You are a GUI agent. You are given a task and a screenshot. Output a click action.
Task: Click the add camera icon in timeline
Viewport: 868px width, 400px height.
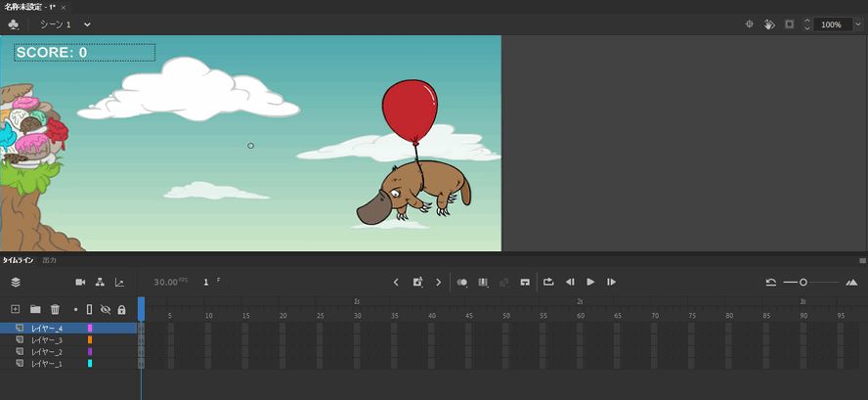(x=80, y=283)
